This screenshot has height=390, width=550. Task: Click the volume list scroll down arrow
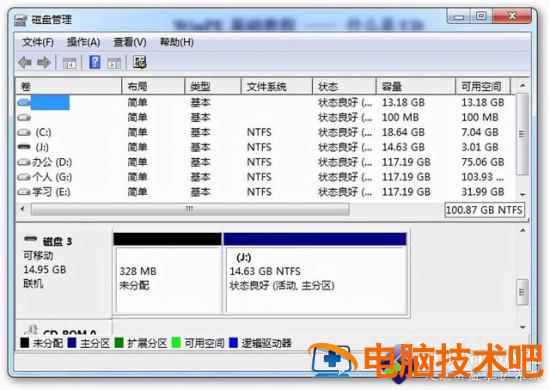523,195
